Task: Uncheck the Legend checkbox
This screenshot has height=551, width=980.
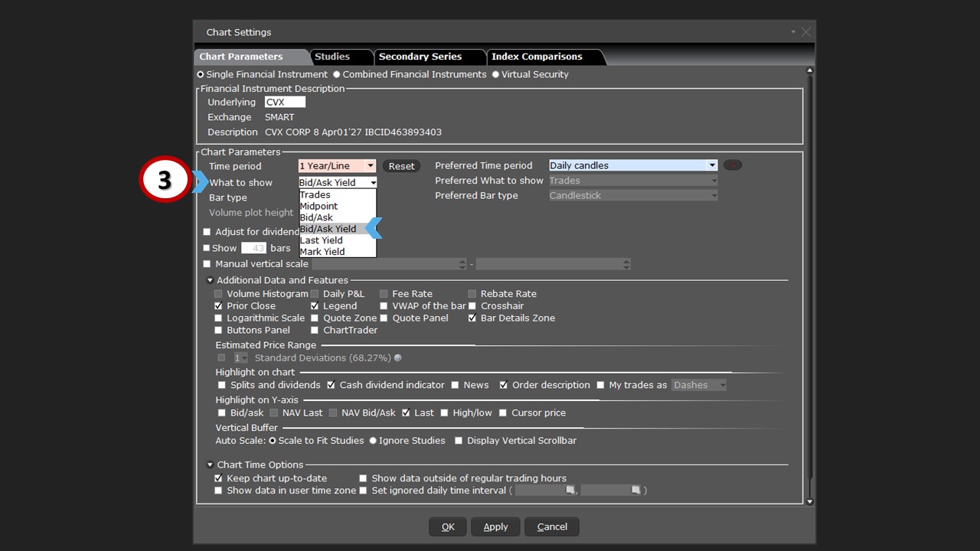Action: click(x=314, y=305)
